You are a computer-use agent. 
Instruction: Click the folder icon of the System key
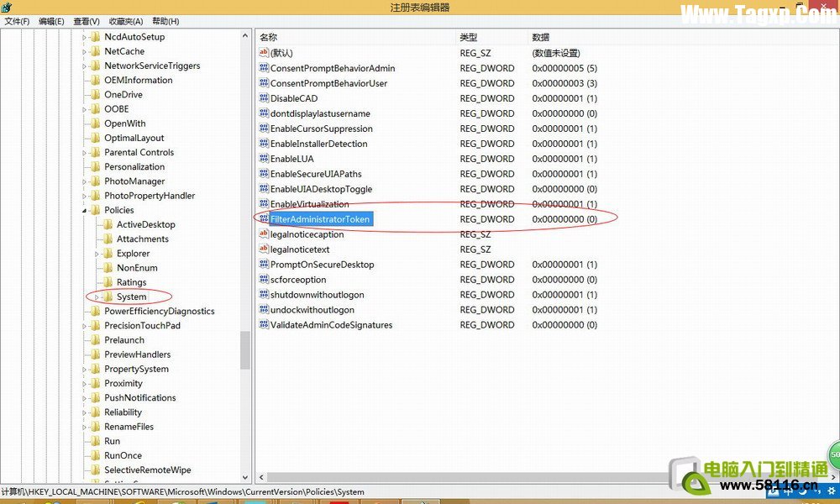pyautogui.click(x=108, y=297)
